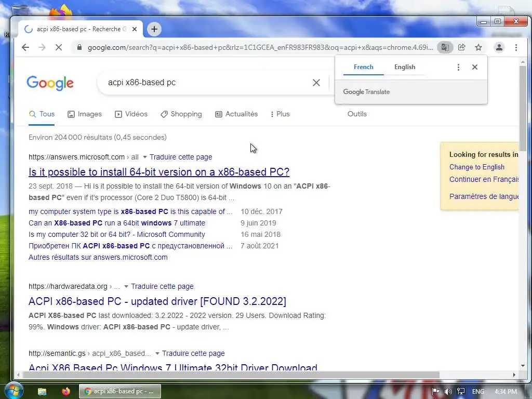Viewport: 532px width, 399px height.
Task: Click the scroll down arrow of vertical scrollbar
Action: (523, 366)
